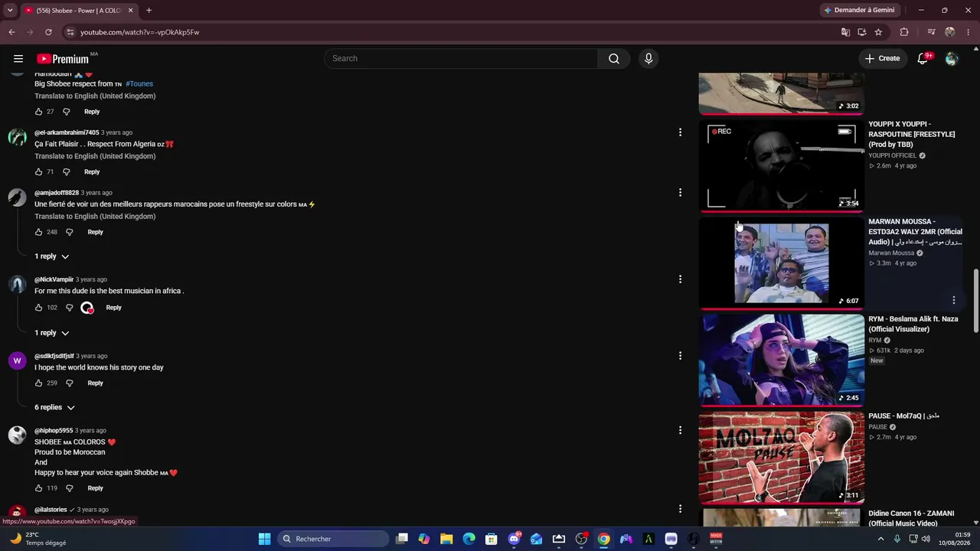980x551 pixels.
Task: Open the three-dot menu for @hiphop5955's comment
Action: tap(680, 430)
